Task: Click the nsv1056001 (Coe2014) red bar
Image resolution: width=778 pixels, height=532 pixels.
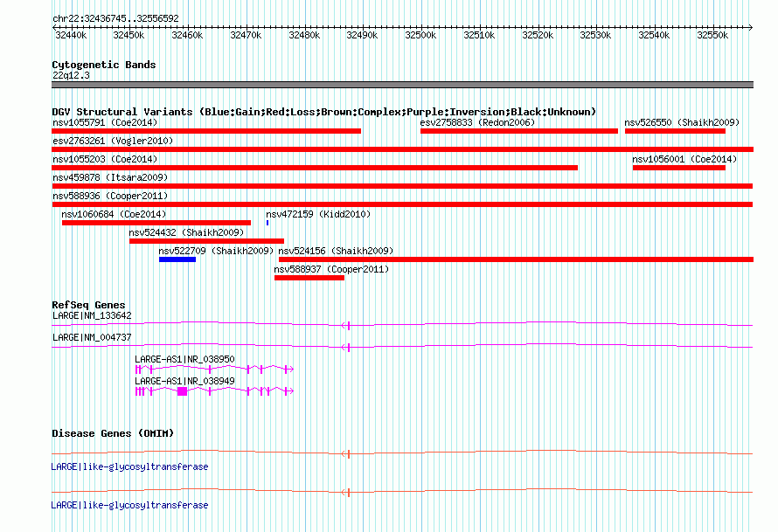Action: [678, 168]
